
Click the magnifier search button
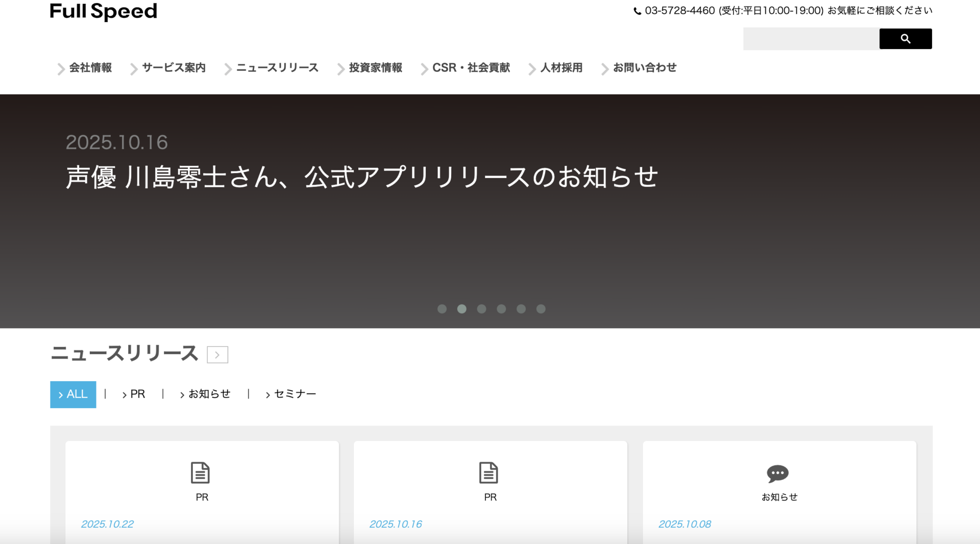(905, 39)
